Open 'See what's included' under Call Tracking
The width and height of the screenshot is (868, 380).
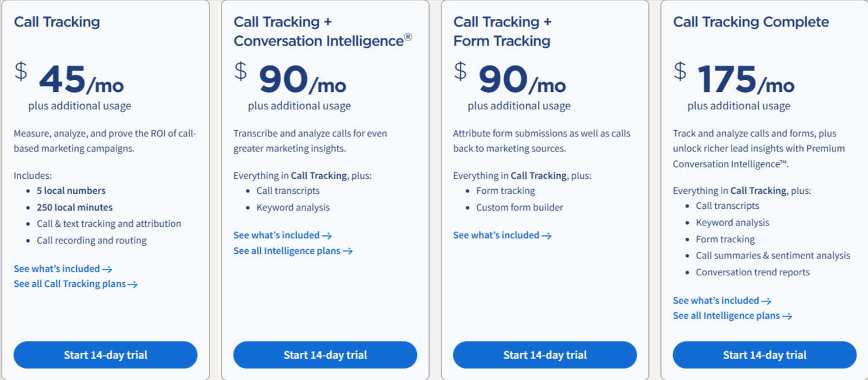coord(62,268)
